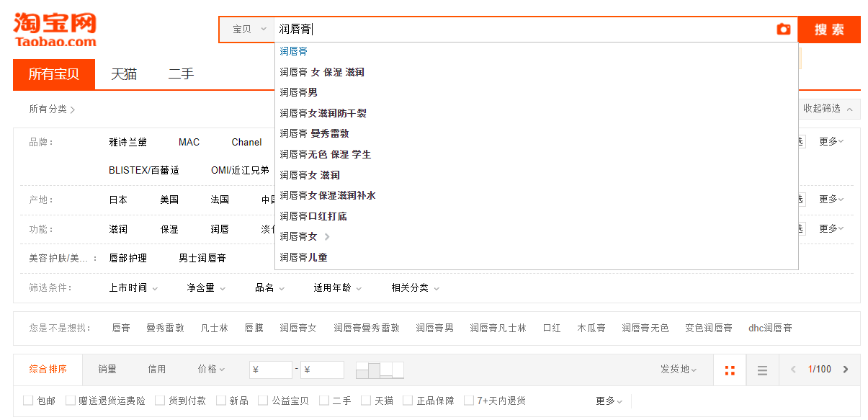Click the arrow next to 所有分类

click(73, 110)
